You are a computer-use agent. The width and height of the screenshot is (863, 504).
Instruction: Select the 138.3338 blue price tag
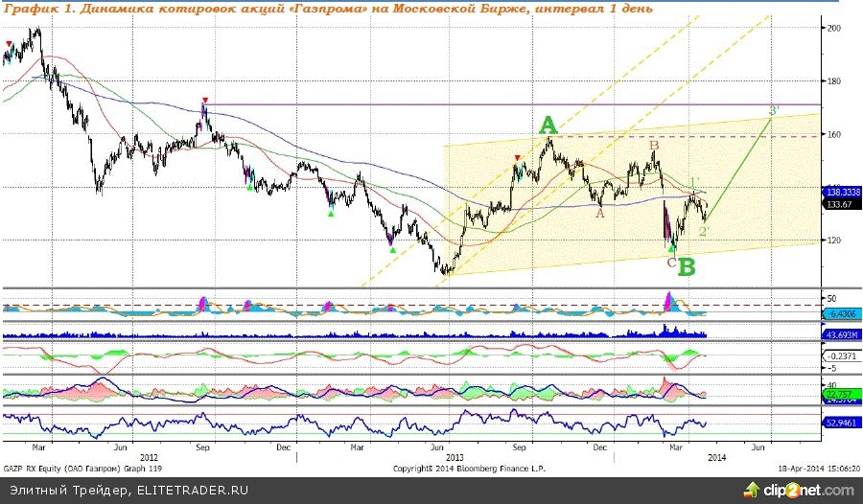(x=842, y=192)
